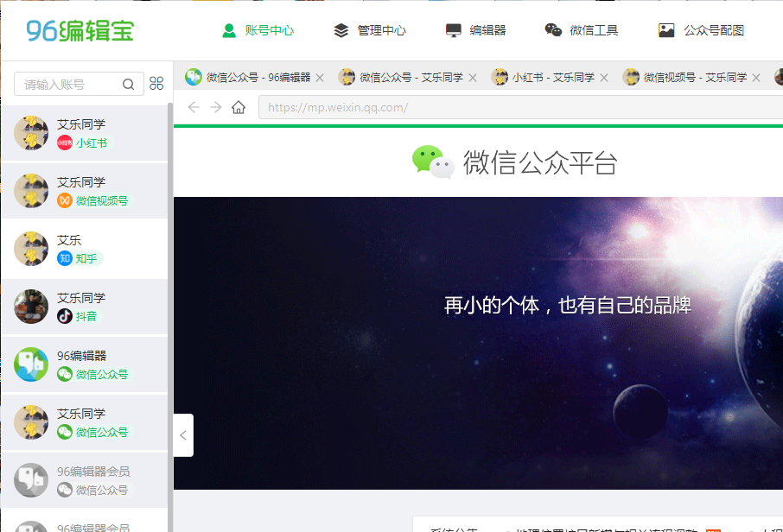Click the 抖音 Douyin badge icon in sidebar

63,316
